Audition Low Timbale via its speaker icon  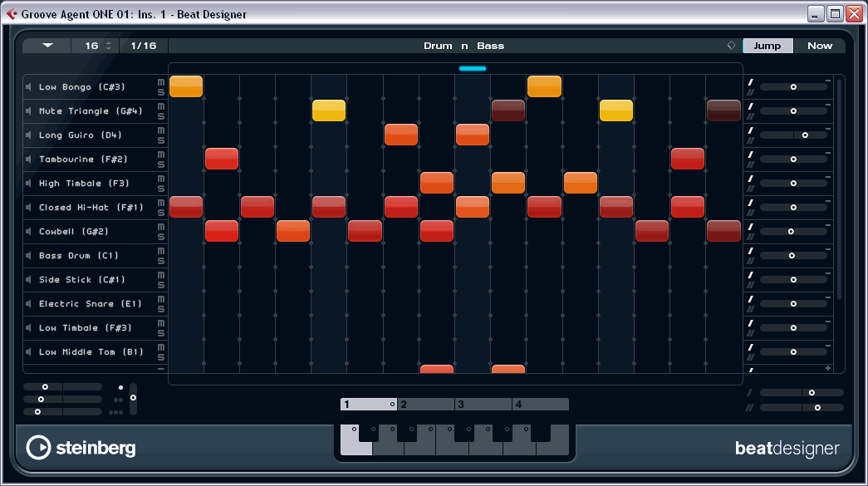(28, 327)
